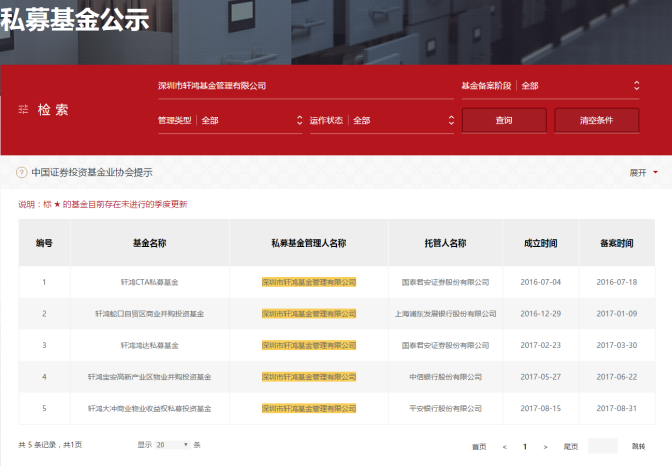The height and width of the screenshot is (466, 672).
Task: Open the 轩鸿鸿达私募基金 fund link
Action: 149,345
